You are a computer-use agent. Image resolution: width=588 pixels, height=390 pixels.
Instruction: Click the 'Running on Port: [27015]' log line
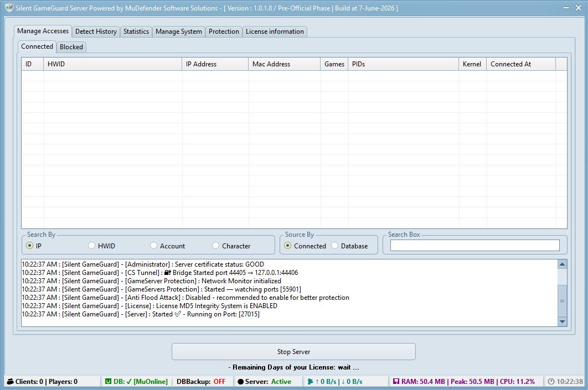tap(141, 314)
